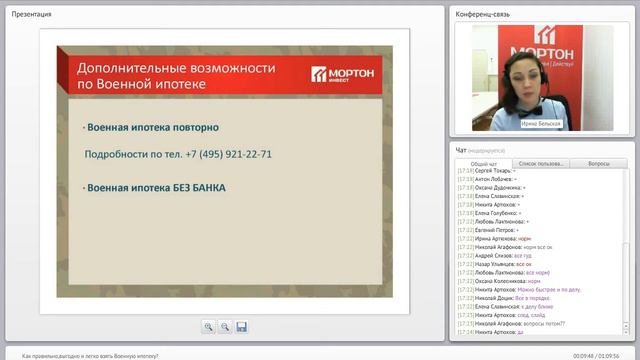Click 'Военная ипотека БЕЗ БАНКА' bullet

tap(156, 188)
